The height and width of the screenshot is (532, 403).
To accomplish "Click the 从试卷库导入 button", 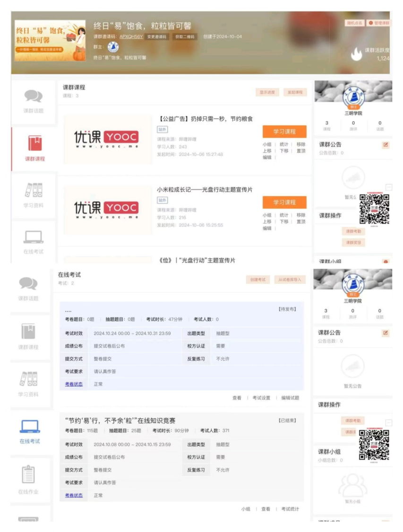I will (x=290, y=279).
